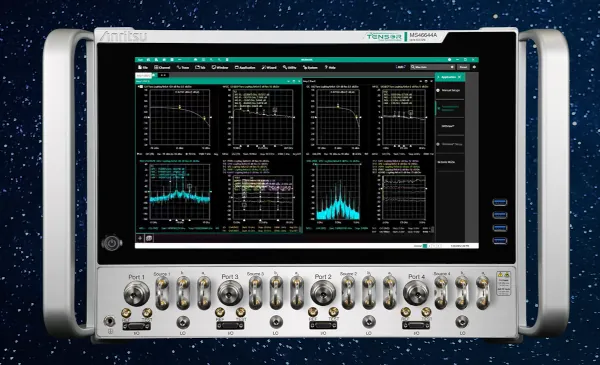600x365 pixels.
Task: Click the teal indicator in the status bar
Action: [425, 246]
